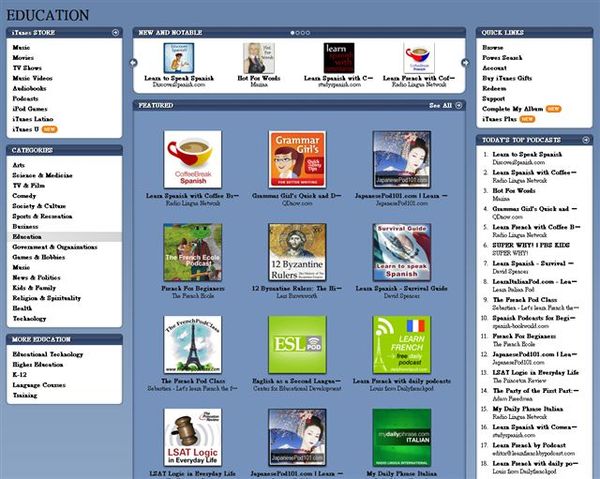The width and height of the screenshot is (600, 479).
Task: Open iPod Games section
Action: tap(29, 109)
